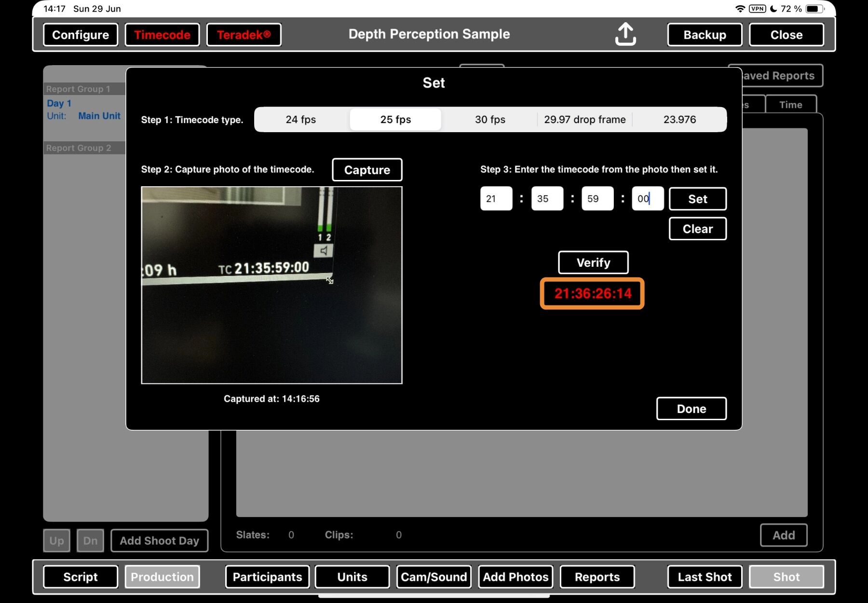Open the Units tab
The image size is (868, 603).
(x=352, y=577)
